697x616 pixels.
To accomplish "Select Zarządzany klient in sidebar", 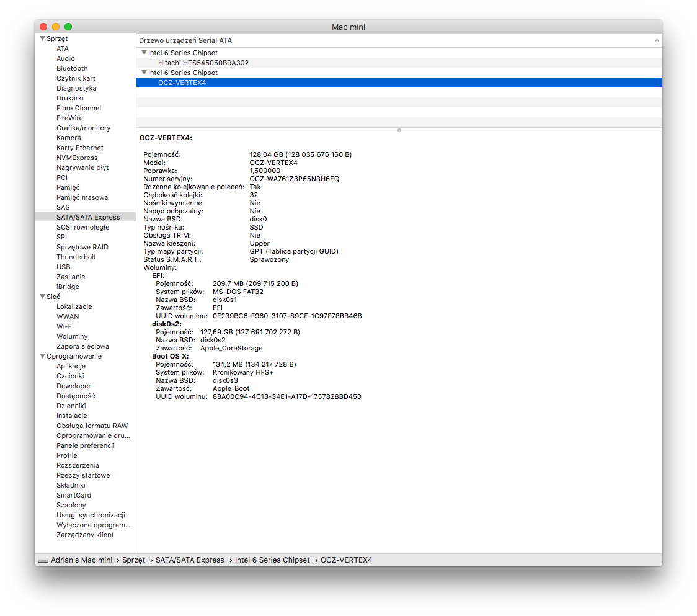I will click(x=85, y=535).
